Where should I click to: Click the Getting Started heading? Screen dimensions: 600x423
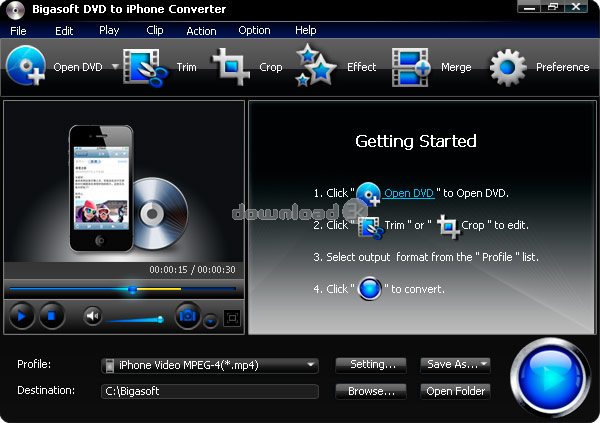click(416, 141)
